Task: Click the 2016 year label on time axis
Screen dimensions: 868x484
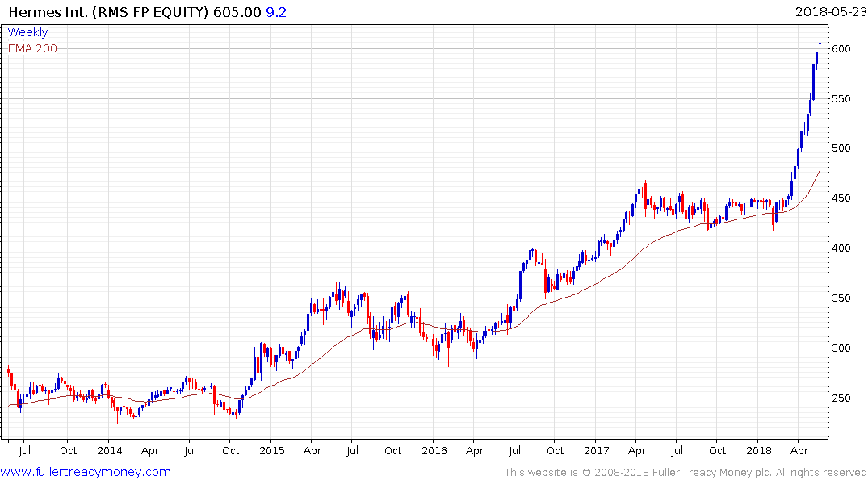Action: pos(434,450)
